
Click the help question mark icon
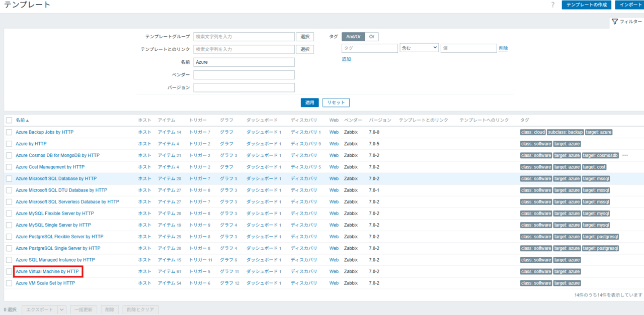click(553, 5)
